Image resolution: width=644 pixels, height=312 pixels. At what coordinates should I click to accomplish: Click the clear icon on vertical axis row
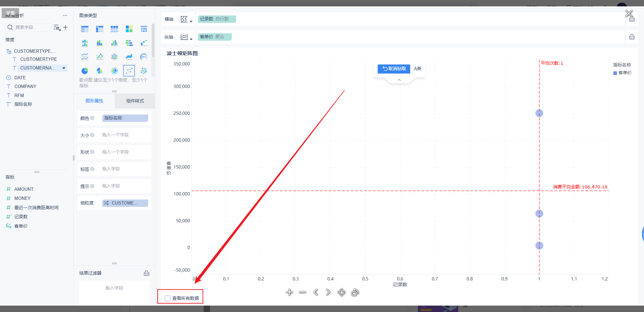632,37
